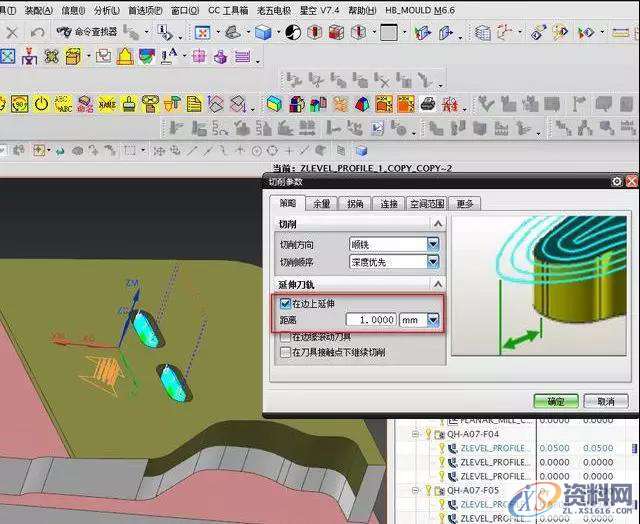Collapse the QH-A07-F04 tree group
This screenshot has height=524, width=640.
[x=417, y=436]
